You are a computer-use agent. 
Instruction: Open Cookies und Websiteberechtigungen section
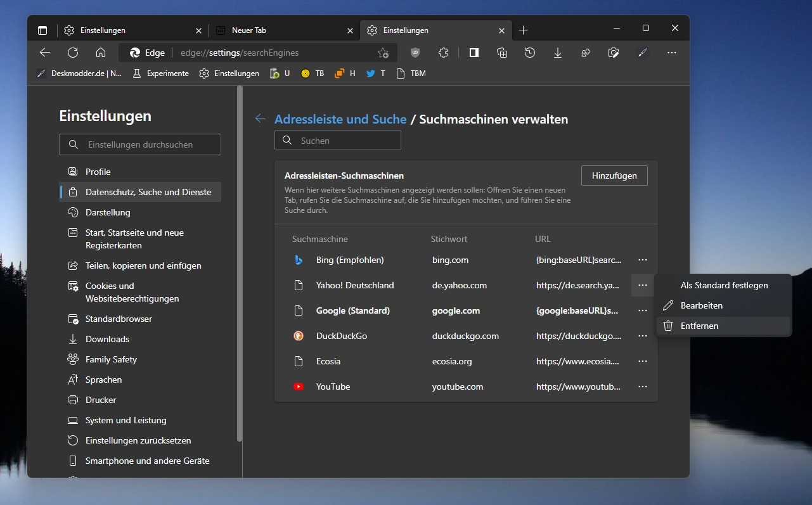tap(140, 292)
